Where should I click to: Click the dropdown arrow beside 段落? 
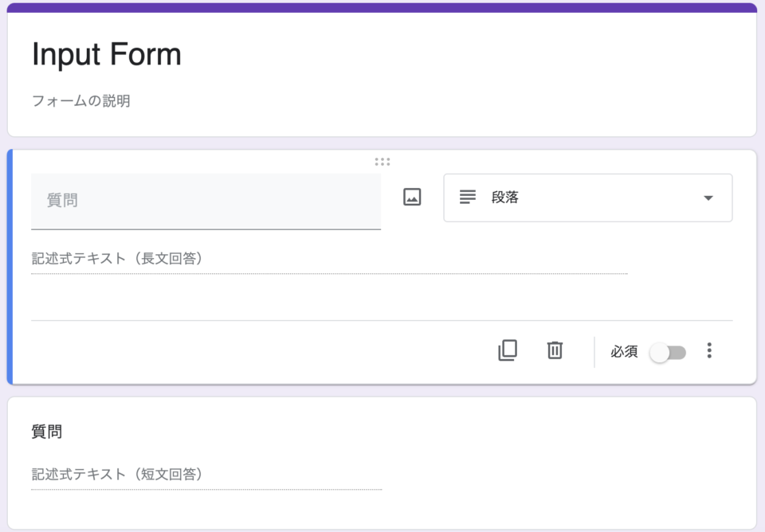pos(708,198)
